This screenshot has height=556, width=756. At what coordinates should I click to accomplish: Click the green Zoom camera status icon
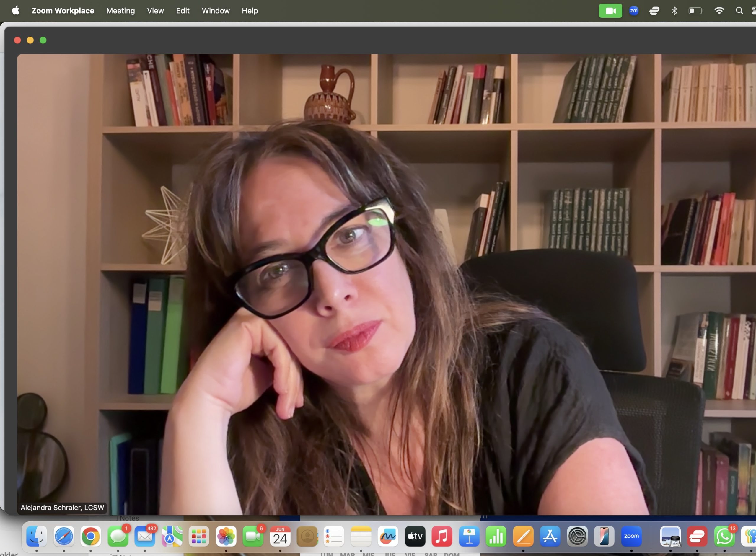point(610,11)
